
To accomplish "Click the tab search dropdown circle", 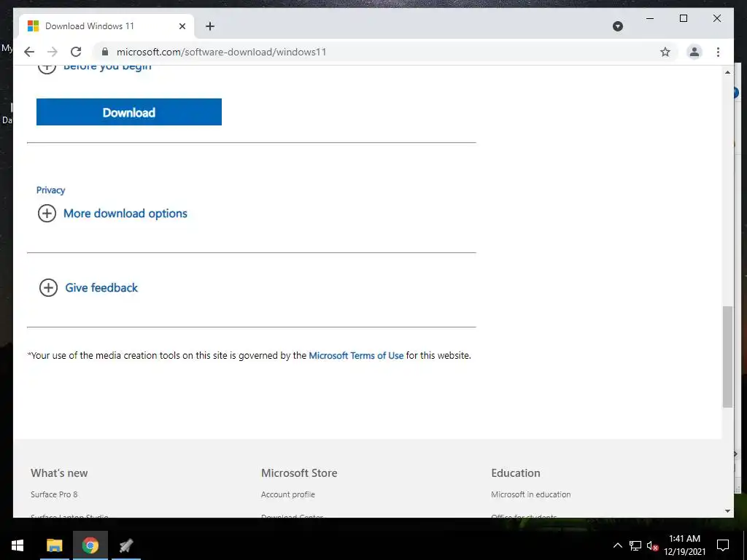I will (618, 26).
